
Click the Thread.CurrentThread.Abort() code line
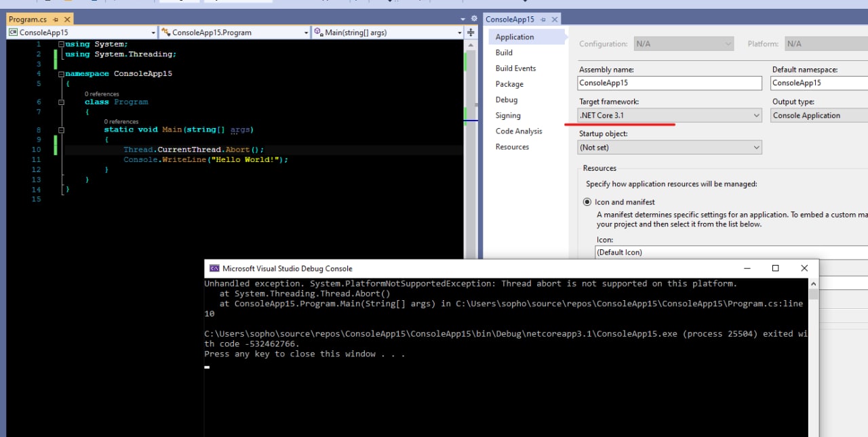click(193, 150)
